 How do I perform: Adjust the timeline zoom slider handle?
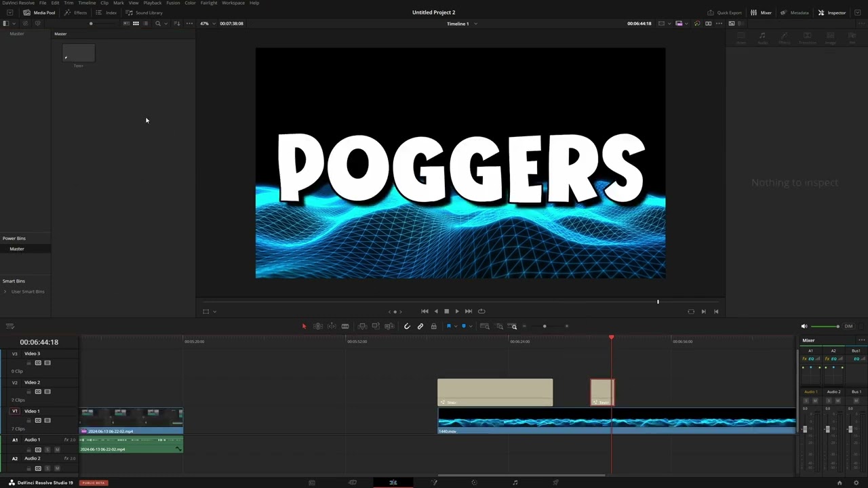click(545, 326)
